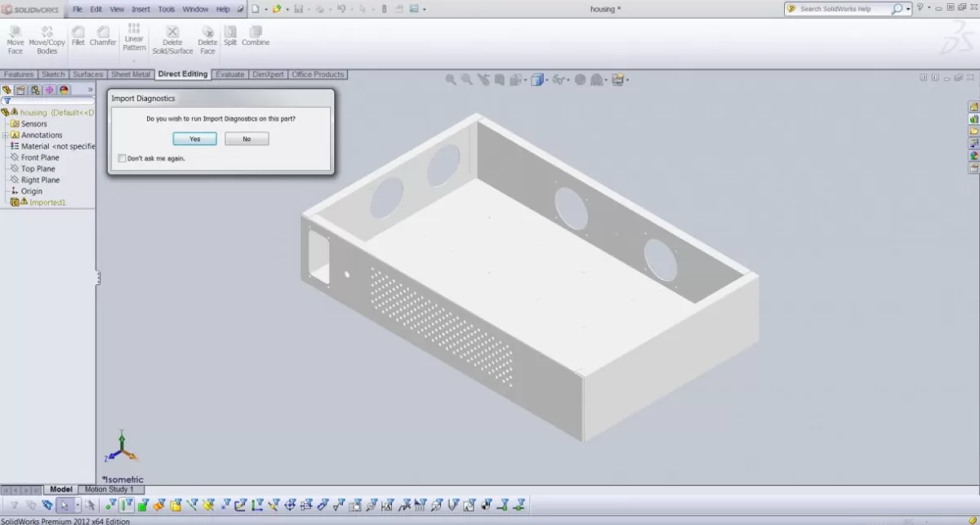980x525 pixels.
Task: Click the Hide/Show Items glasses icon
Action: [x=558, y=79]
